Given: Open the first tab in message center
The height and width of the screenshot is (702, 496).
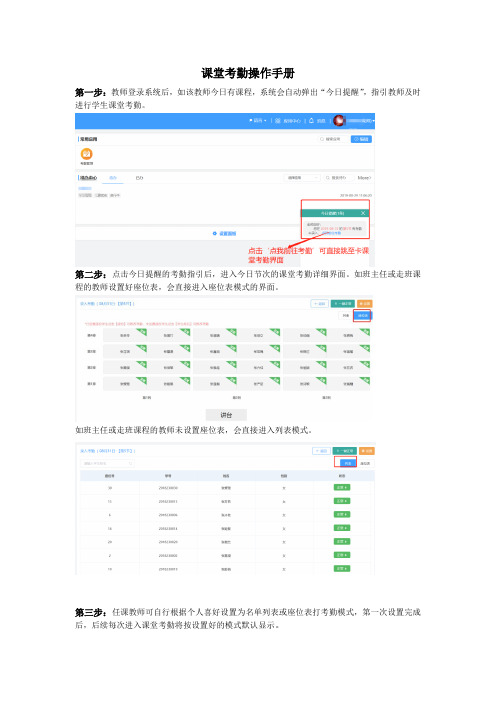Looking at the screenshot, I should click(113, 178).
